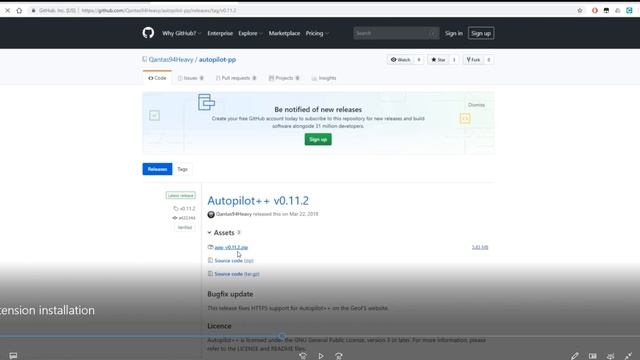
Task: Open the Enterprise nav link
Action: tap(220, 33)
